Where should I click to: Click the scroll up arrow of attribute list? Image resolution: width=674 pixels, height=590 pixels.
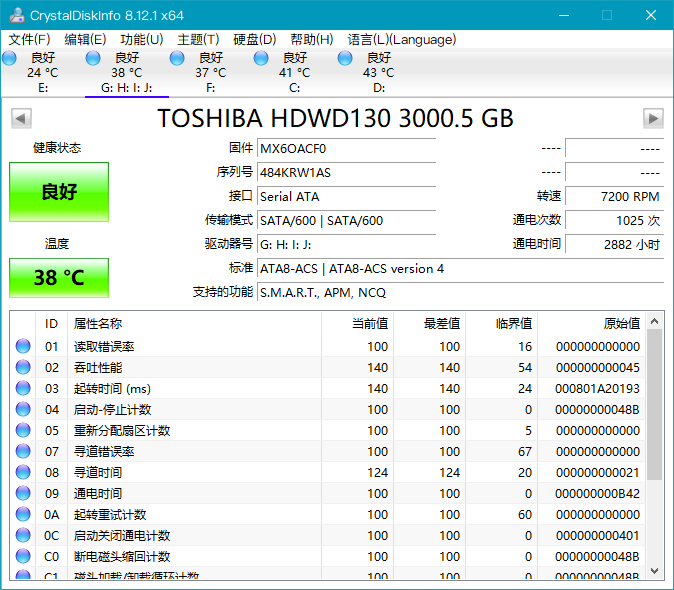(654, 321)
